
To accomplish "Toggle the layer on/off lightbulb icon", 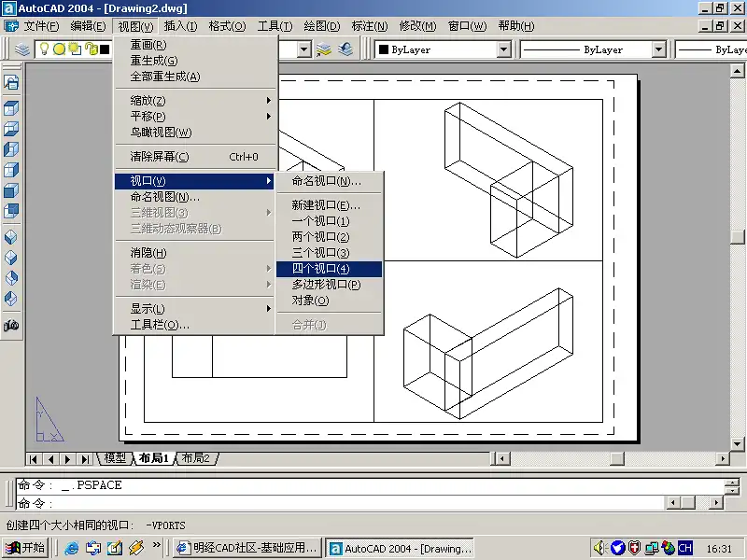I will tap(43, 49).
